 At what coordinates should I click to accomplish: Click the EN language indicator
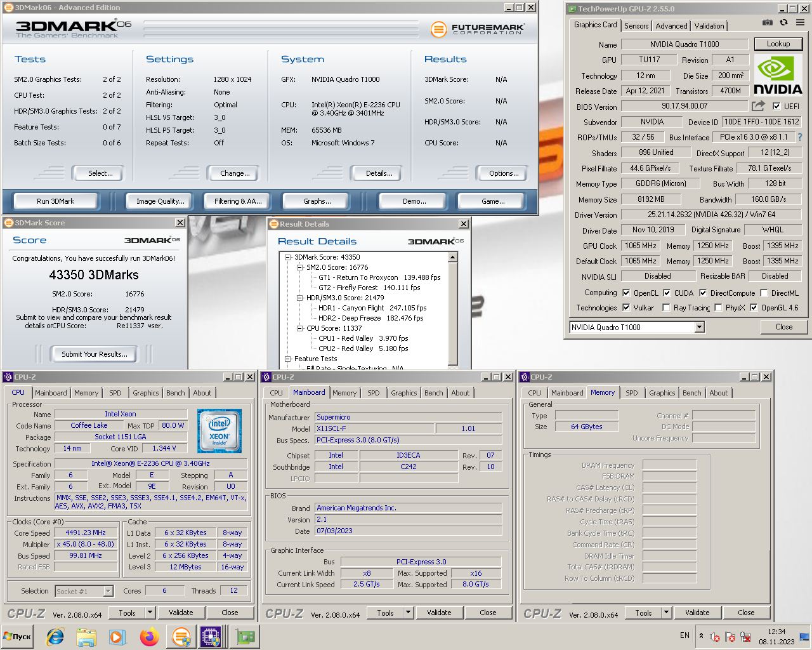coord(684,635)
